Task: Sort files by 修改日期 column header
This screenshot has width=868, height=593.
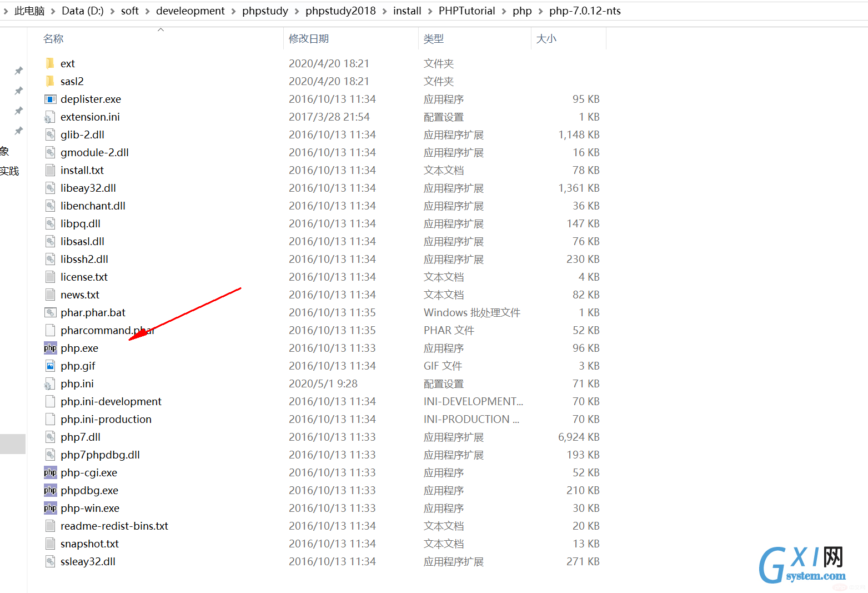Action: (x=309, y=39)
